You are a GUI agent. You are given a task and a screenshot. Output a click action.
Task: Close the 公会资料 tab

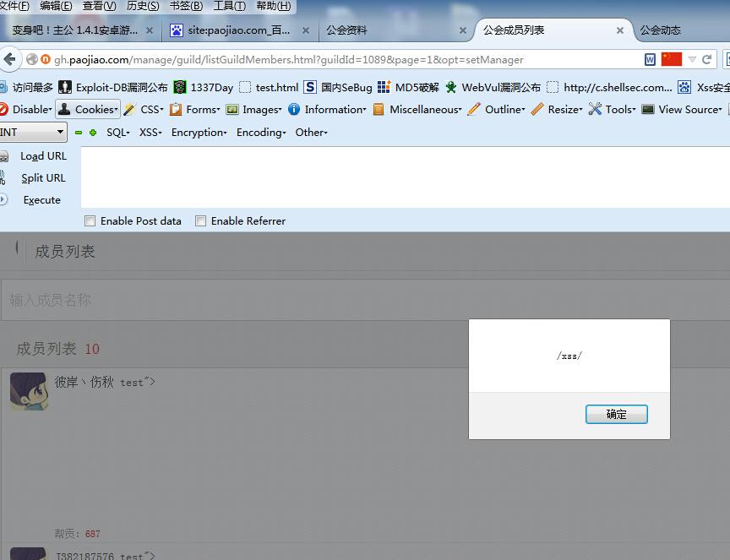pyautogui.click(x=463, y=30)
